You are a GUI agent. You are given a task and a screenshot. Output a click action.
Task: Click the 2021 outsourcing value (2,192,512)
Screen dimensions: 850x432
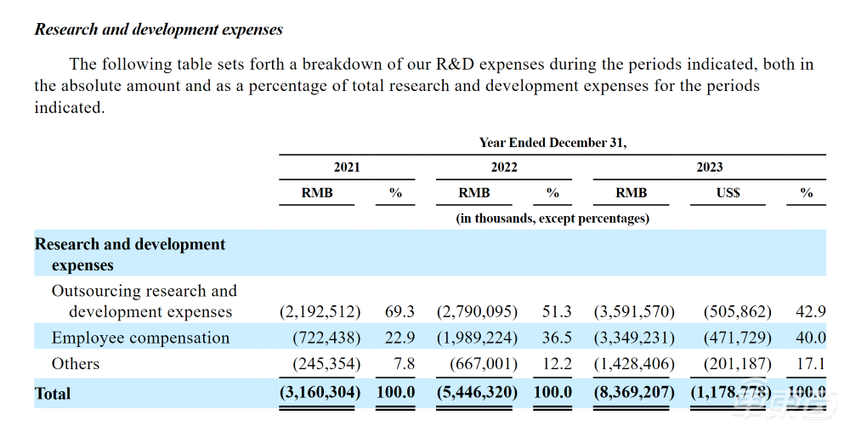coord(320,312)
